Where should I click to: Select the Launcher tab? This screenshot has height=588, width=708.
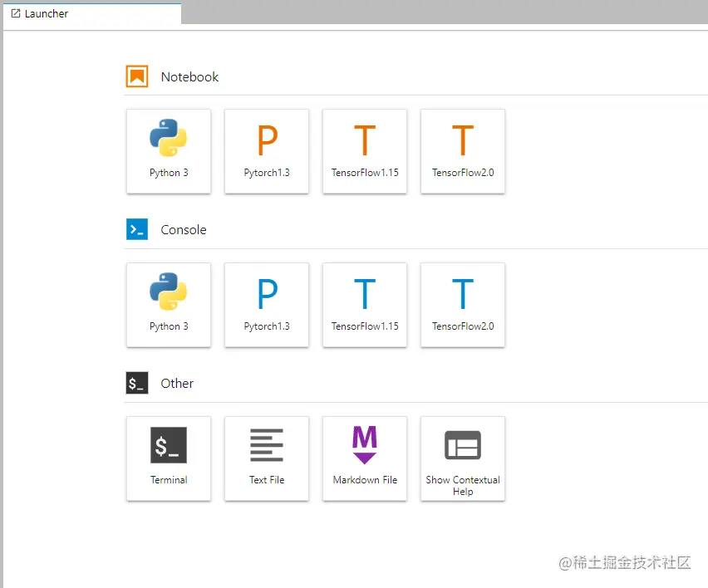(92, 14)
